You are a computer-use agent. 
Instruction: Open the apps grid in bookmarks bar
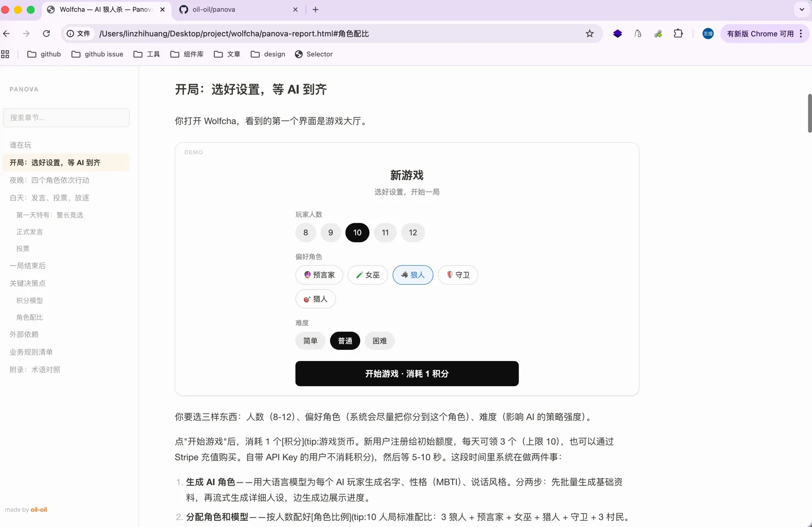click(x=5, y=54)
